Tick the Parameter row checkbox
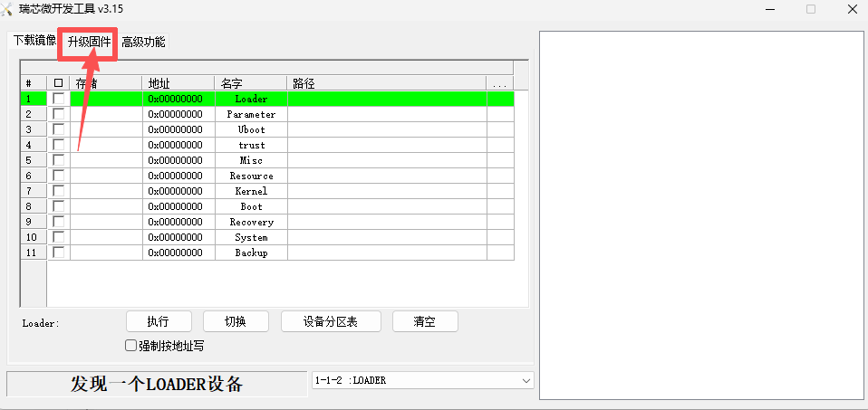Screen dimensions: 868x410 click(59, 114)
